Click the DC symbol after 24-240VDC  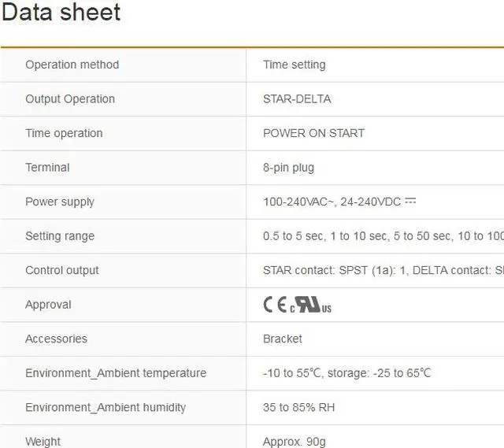tap(410, 202)
